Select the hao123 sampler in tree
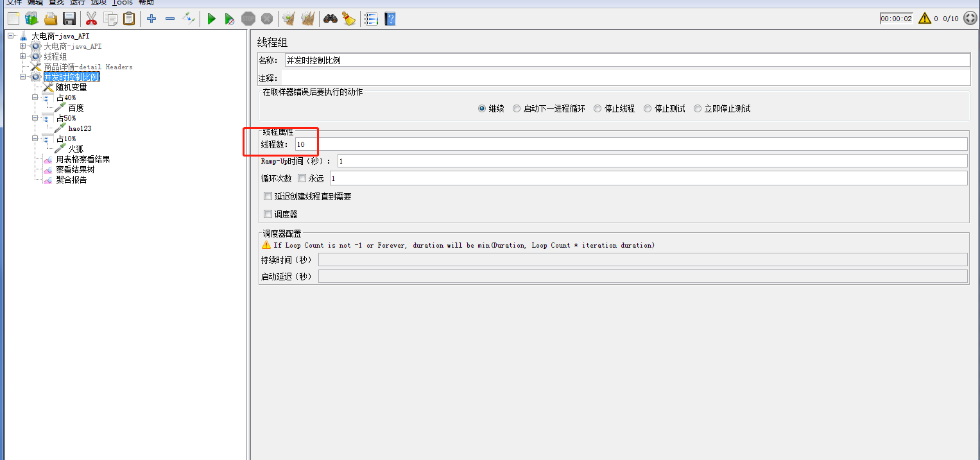 pyautogui.click(x=80, y=128)
